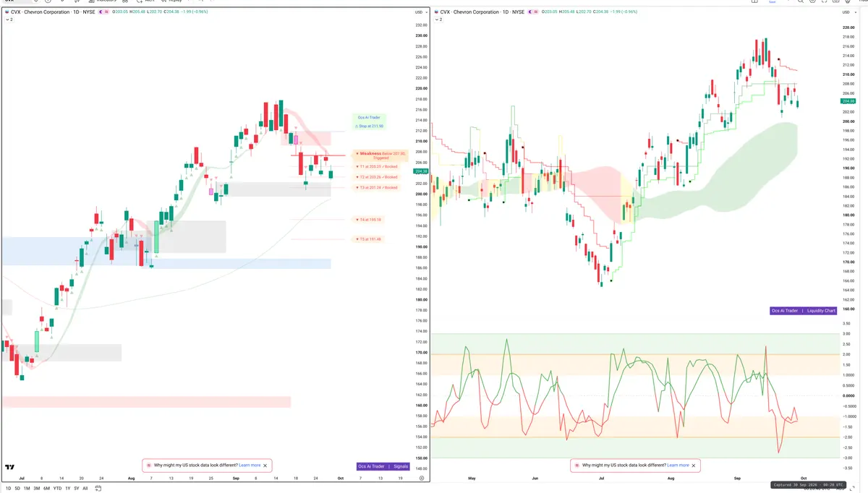Click CVX Chevron Corporation title on left chart

point(52,12)
